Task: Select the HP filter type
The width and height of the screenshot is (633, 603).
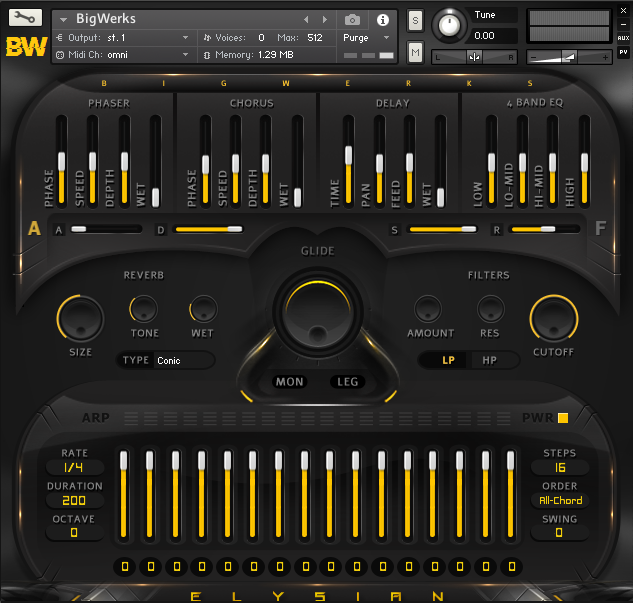Action: 489,360
